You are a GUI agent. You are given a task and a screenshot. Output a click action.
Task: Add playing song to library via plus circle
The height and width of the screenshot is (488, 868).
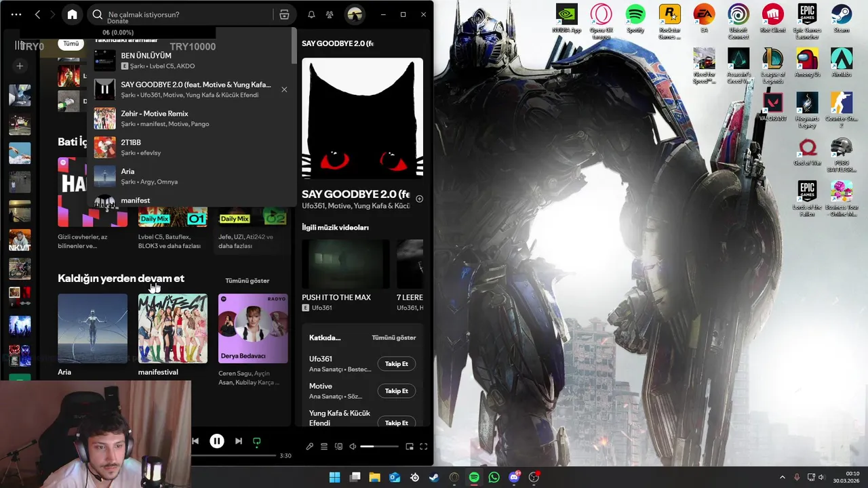(419, 199)
